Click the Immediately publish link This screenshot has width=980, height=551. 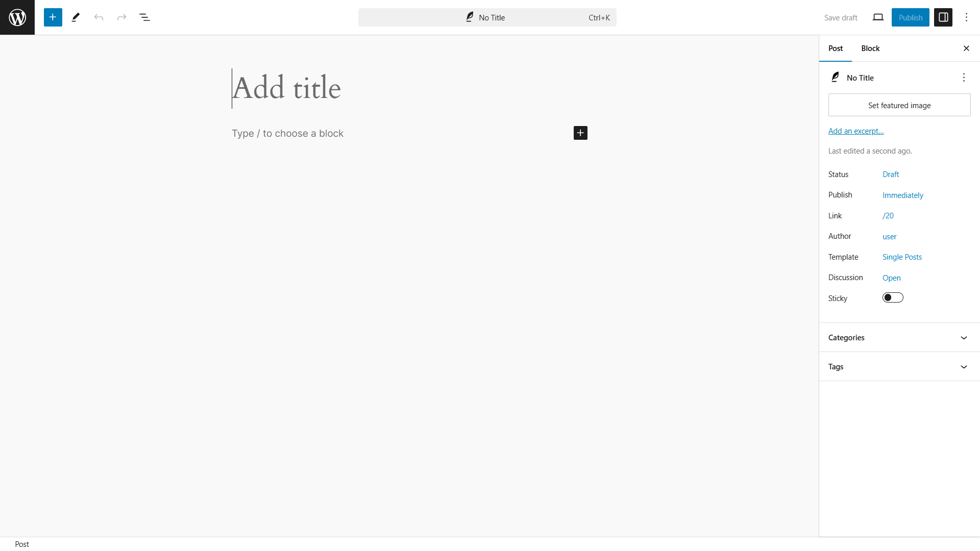(x=902, y=195)
